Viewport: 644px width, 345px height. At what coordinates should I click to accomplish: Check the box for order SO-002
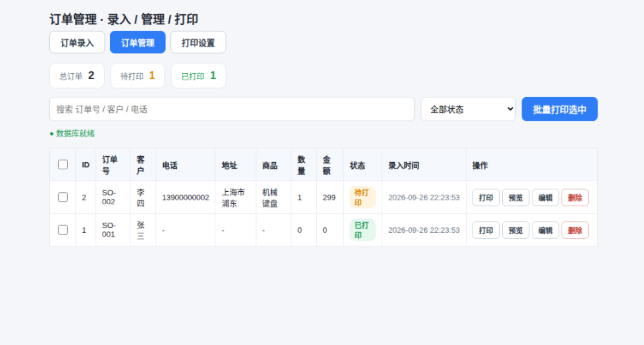click(x=63, y=197)
